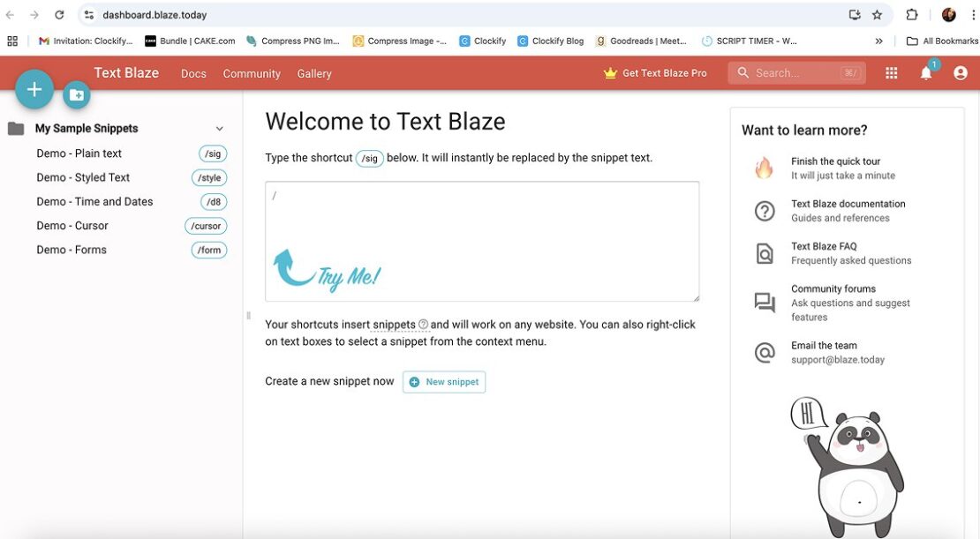Click the /sig badge in welcome text
Image resolution: width=980 pixels, height=539 pixels.
tap(370, 159)
